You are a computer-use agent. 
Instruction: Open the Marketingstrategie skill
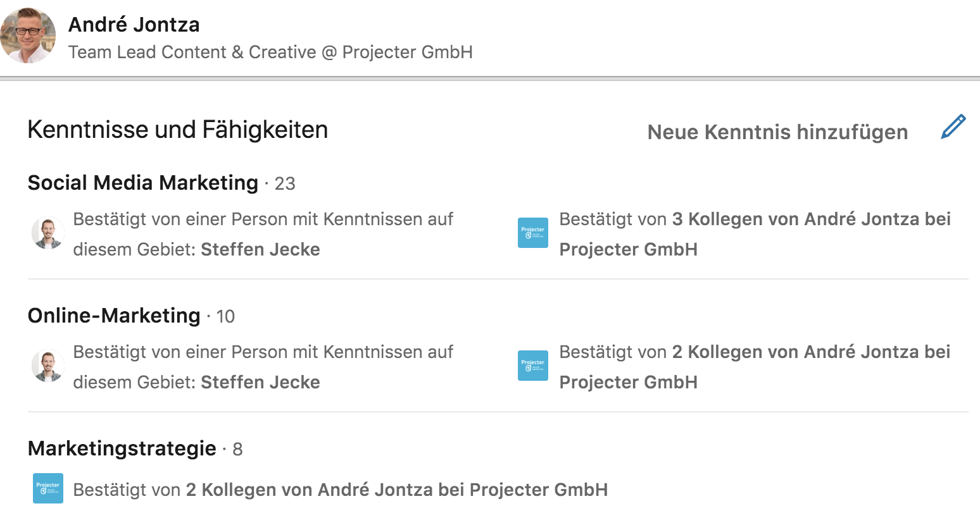pos(122,448)
